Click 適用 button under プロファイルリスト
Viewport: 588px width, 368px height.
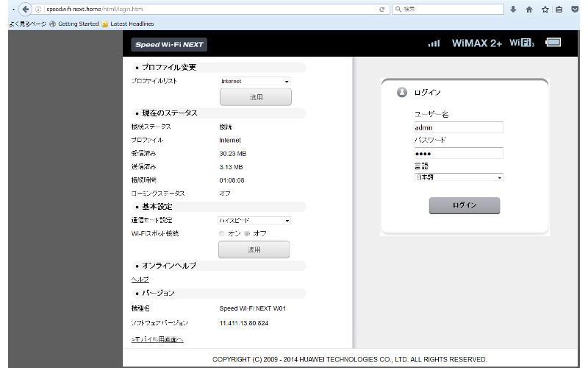pyautogui.click(x=255, y=97)
